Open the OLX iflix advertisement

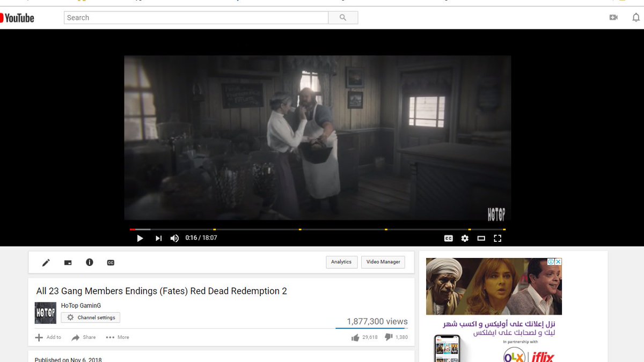point(494,310)
